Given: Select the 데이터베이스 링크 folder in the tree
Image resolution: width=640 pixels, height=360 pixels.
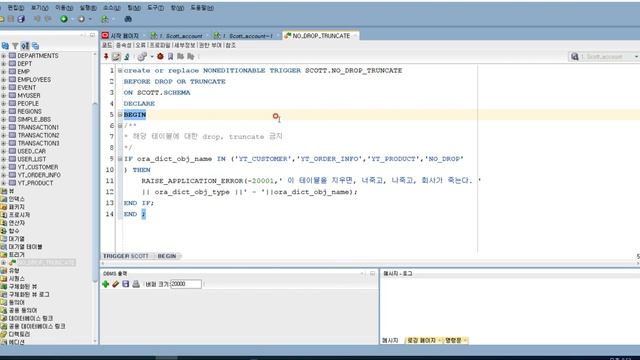Looking at the screenshot, I should (x=31, y=318).
